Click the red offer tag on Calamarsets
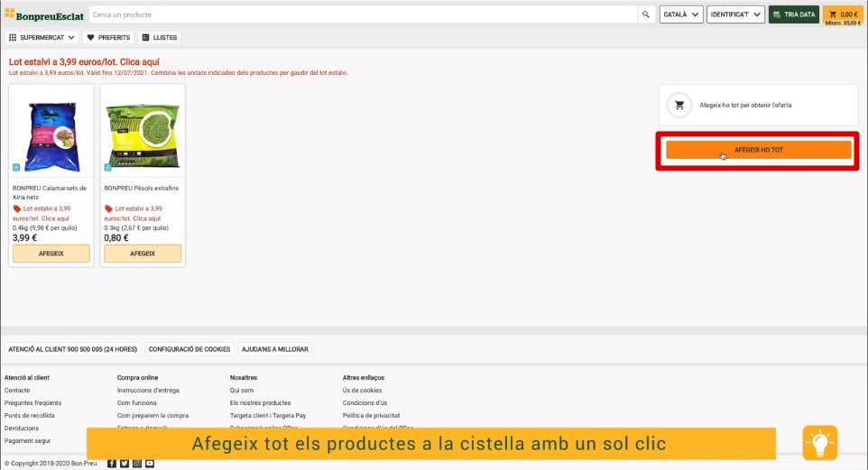868x470 pixels. pos(17,208)
